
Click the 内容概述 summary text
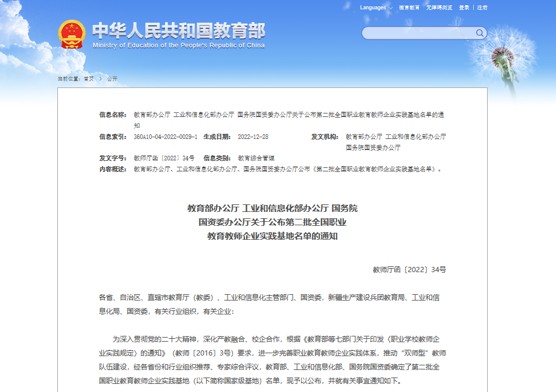click(x=288, y=169)
